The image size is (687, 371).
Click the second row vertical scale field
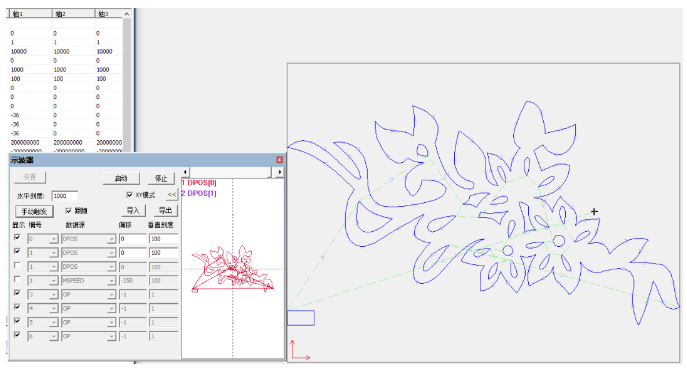(x=163, y=253)
